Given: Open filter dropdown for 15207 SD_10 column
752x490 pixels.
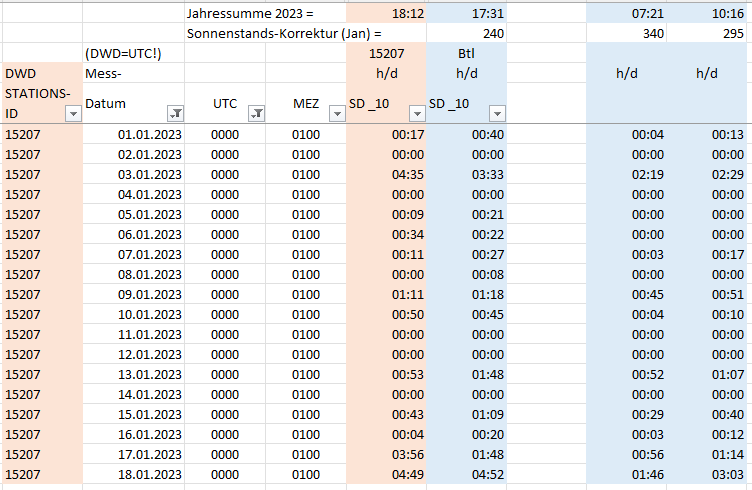Looking at the screenshot, I should 416,114.
